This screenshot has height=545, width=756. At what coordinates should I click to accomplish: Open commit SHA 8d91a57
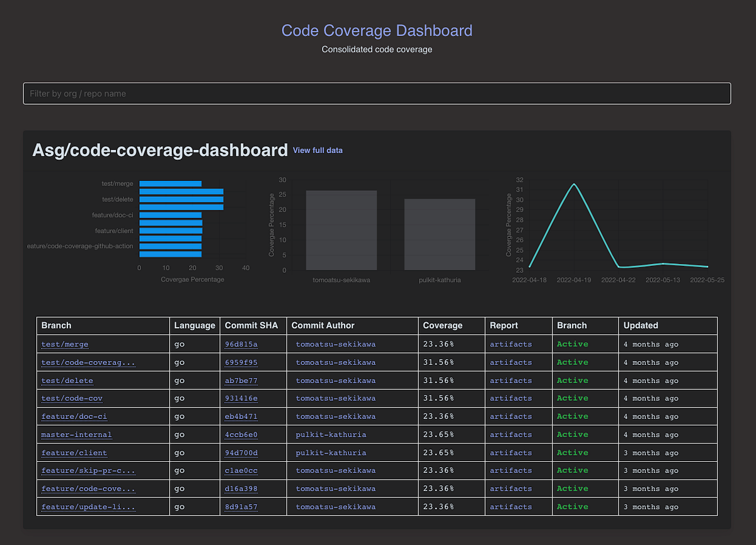(x=241, y=507)
